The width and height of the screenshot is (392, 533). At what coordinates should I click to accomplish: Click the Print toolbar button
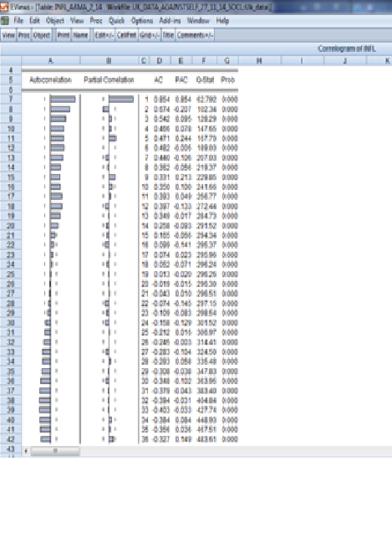[x=64, y=35]
